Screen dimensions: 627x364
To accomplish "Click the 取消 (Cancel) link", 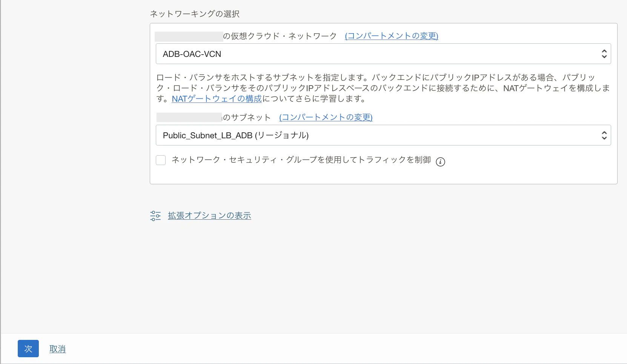I will (58, 349).
